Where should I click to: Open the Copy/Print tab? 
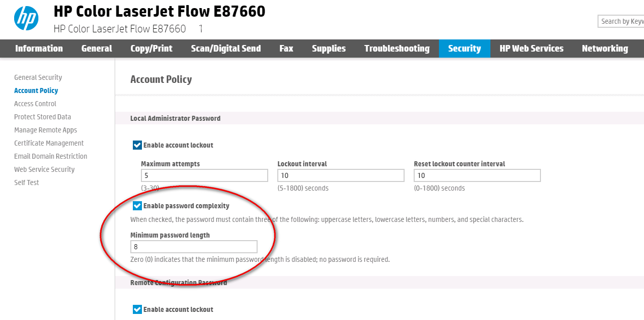coord(151,49)
